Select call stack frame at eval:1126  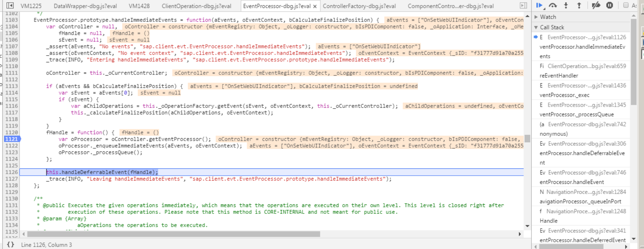click(x=582, y=47)
